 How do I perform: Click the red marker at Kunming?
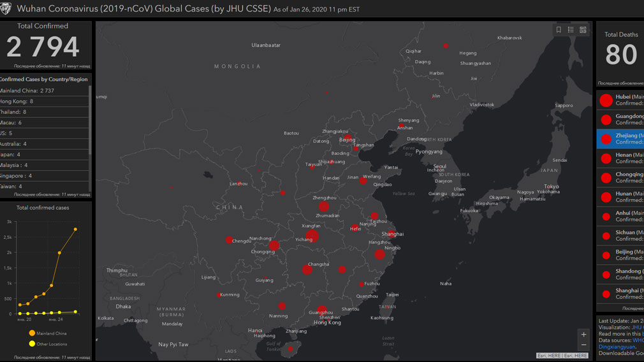[x=219, y=294]
